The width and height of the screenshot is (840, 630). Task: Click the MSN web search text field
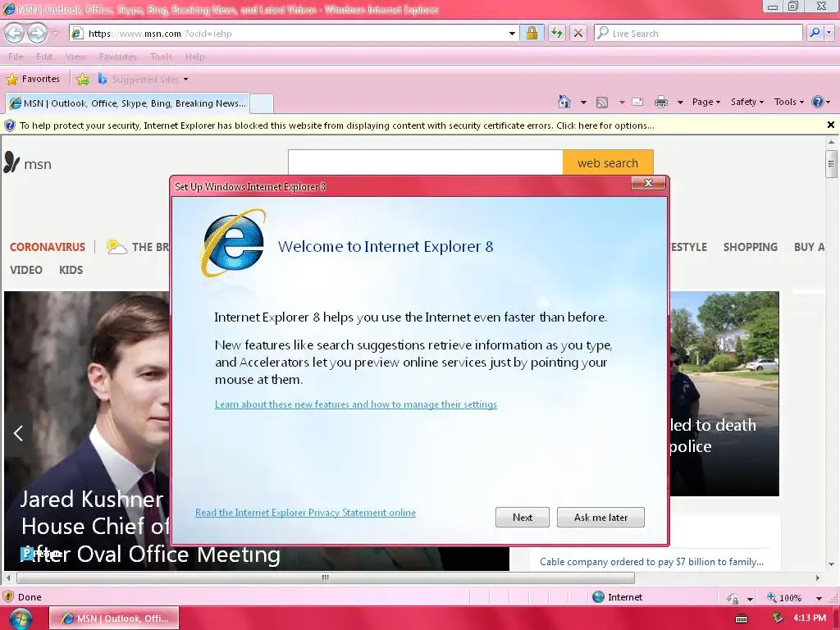point(426,163)
